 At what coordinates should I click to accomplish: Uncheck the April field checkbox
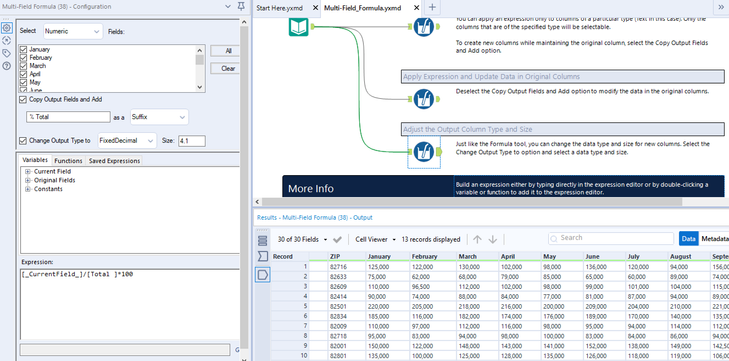click(x=24, y=74)
